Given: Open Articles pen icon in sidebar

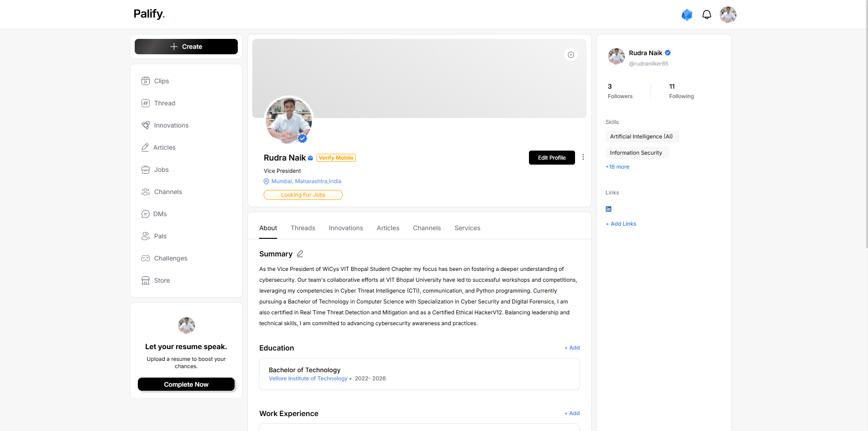Looking at the screenshot, I should [x=145, y=147].
